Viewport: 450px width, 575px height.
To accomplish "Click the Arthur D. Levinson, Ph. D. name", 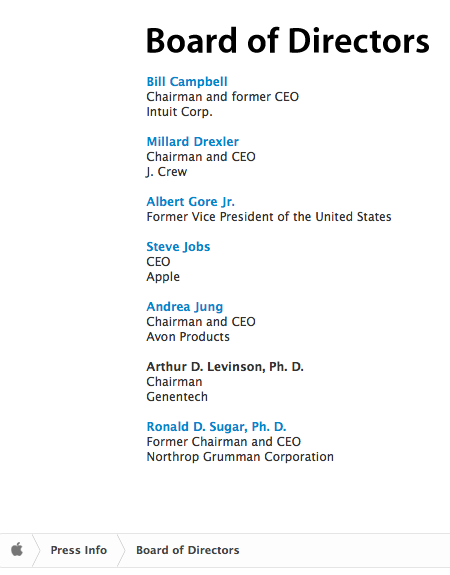I will click(225, 367).
